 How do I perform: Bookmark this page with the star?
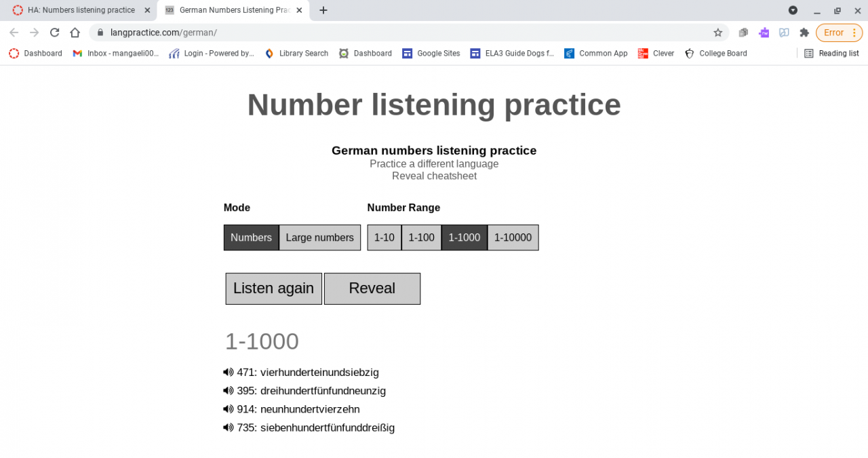tap(718, 33)
